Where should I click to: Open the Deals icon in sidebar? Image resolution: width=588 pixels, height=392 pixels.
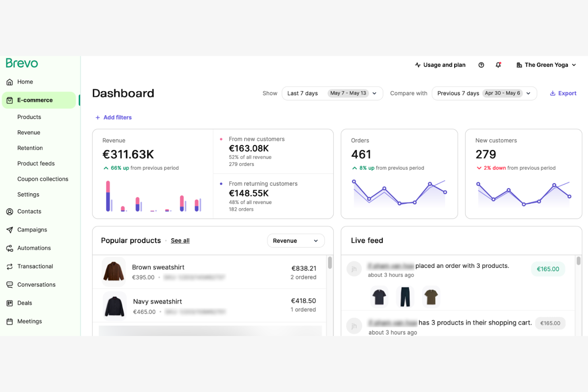[x=10, y=303]
